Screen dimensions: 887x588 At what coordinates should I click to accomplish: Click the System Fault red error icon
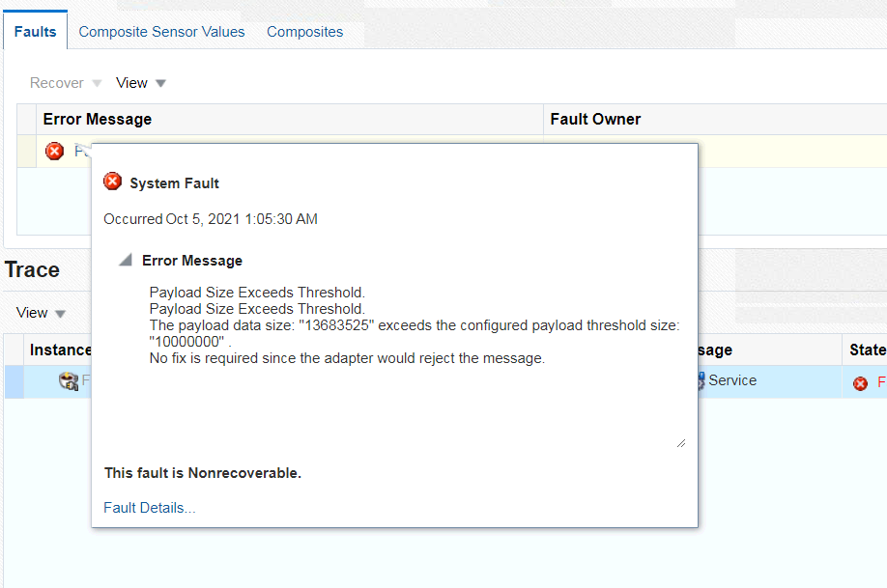pyautogui.click(x=112, y=181)
